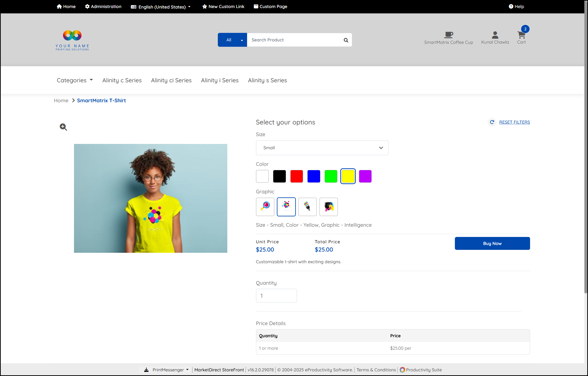Go to Administration in top bar

click(x=103, y=7)
